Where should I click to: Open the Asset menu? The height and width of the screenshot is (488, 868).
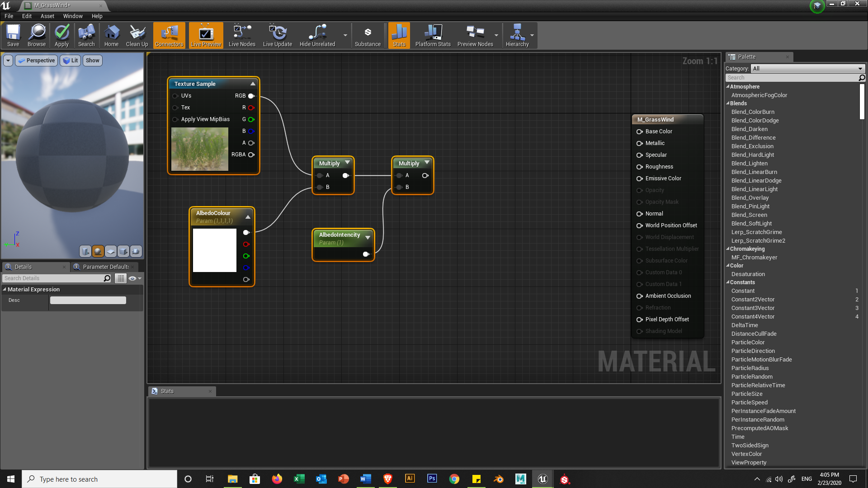47,16
